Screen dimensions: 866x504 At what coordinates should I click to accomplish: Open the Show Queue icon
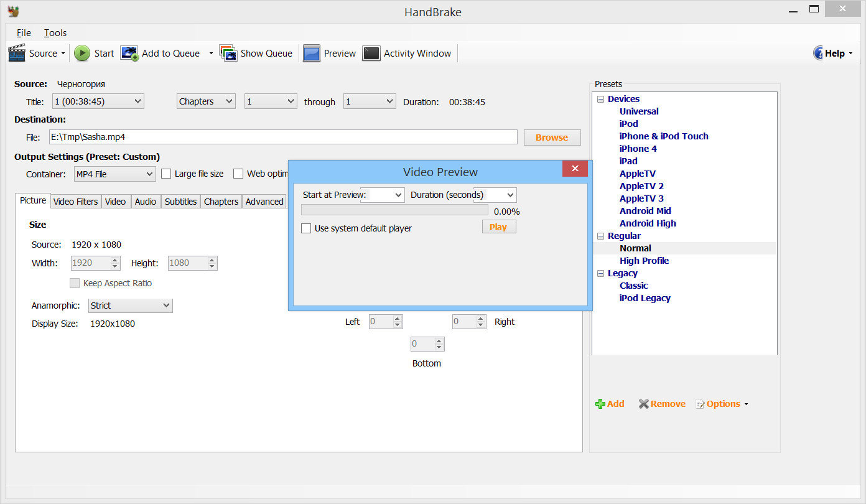pyautogui.click(x=228, y=54)
